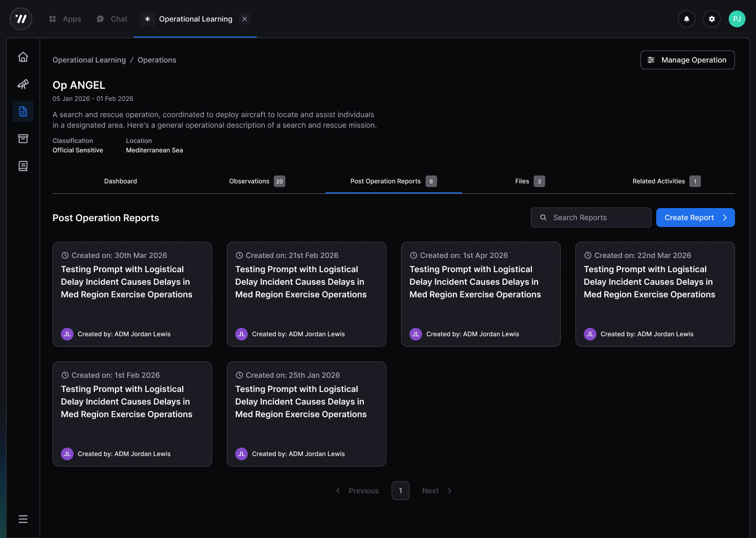Switch to the Files tab
The image size is (756, 538).
click(x=530, y=181)
